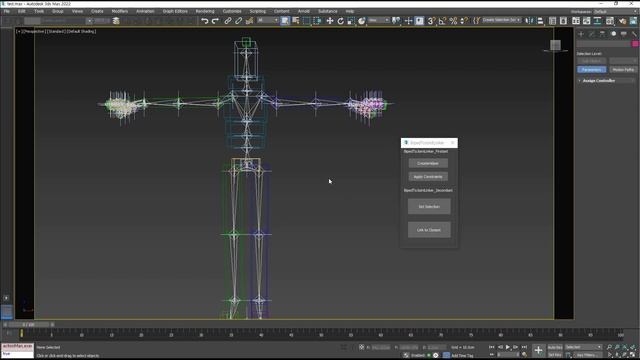Toggle the Auto Key button
The width and height of the screenshot is (640, 360).
tap(555, 347)
